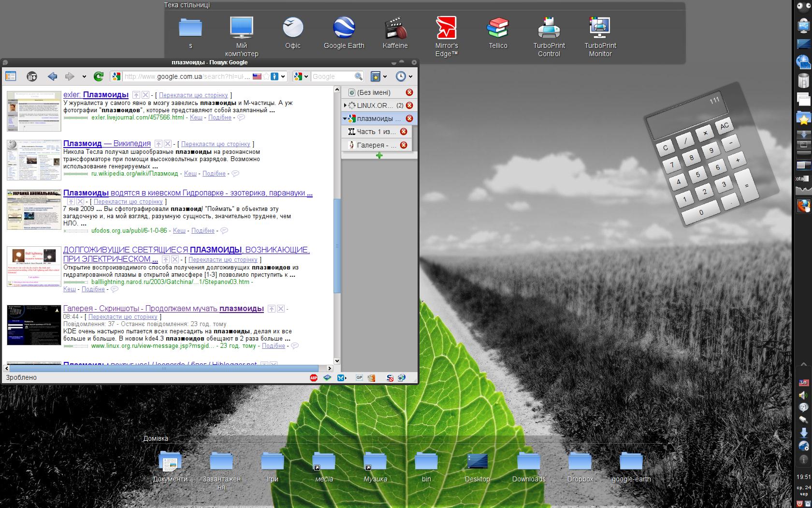Click the round downloads icon in browser toolbar
Screen dimensions: 812x508
(32, 76)
